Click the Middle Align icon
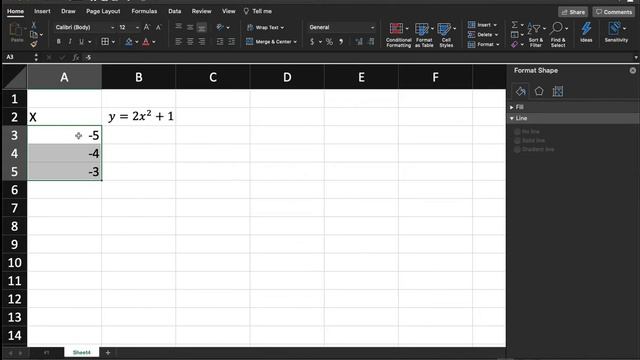640x360 pixels. 190,27
